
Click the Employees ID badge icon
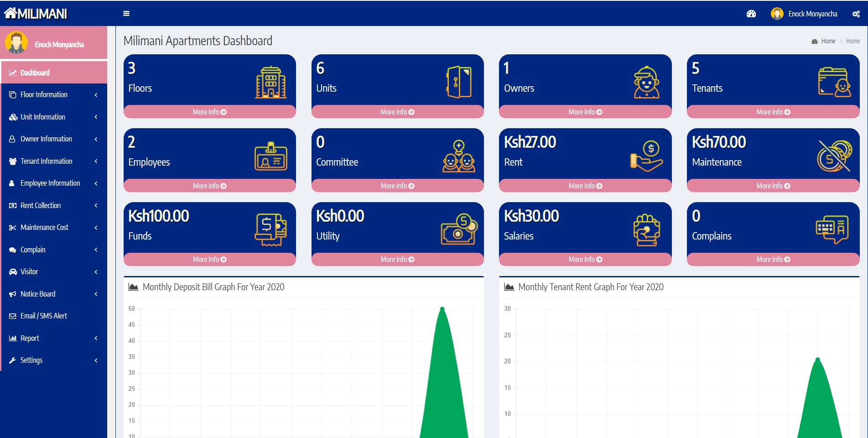click(270, 156)
